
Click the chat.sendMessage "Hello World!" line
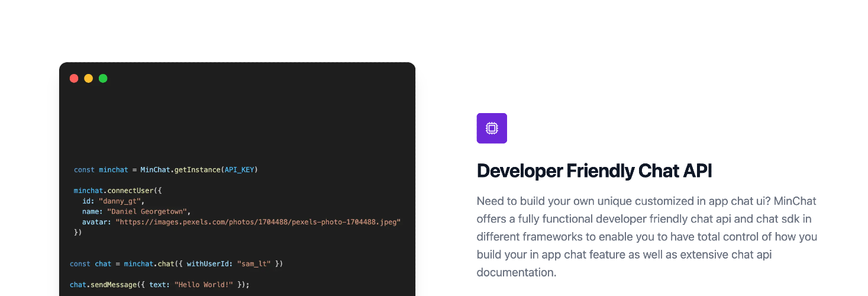click(160, 285)
